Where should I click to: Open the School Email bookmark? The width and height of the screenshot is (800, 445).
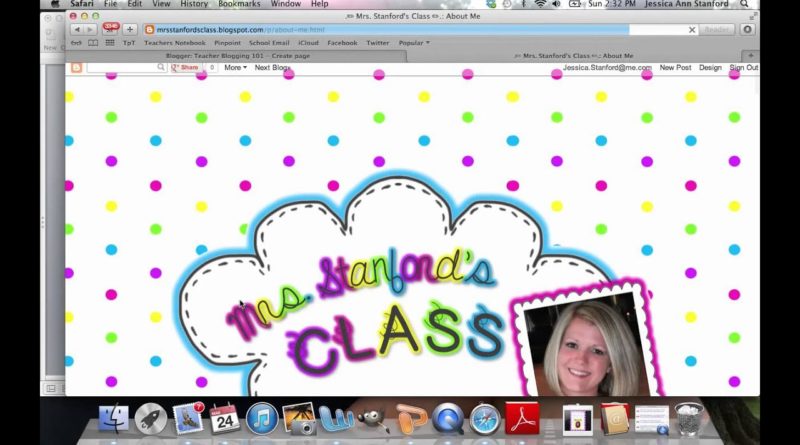point(269,43)
